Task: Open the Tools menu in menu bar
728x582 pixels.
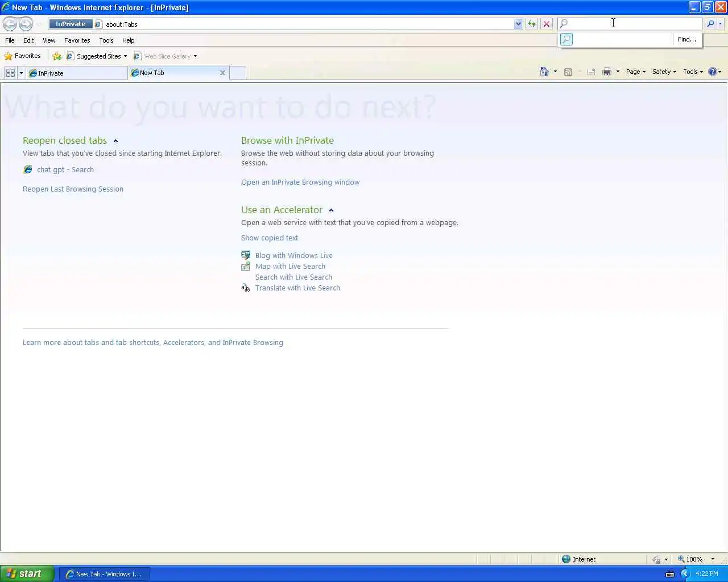Action: pos(106,40)
